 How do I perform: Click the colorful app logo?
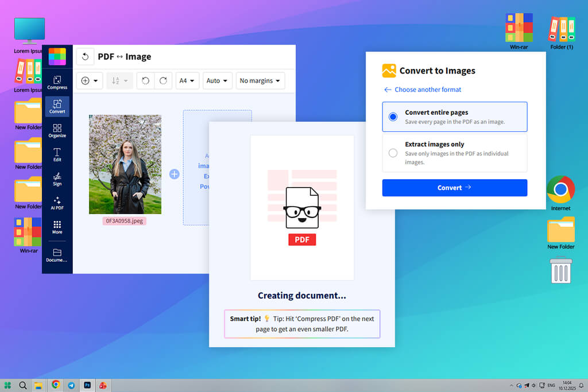(x=57, y=57)
